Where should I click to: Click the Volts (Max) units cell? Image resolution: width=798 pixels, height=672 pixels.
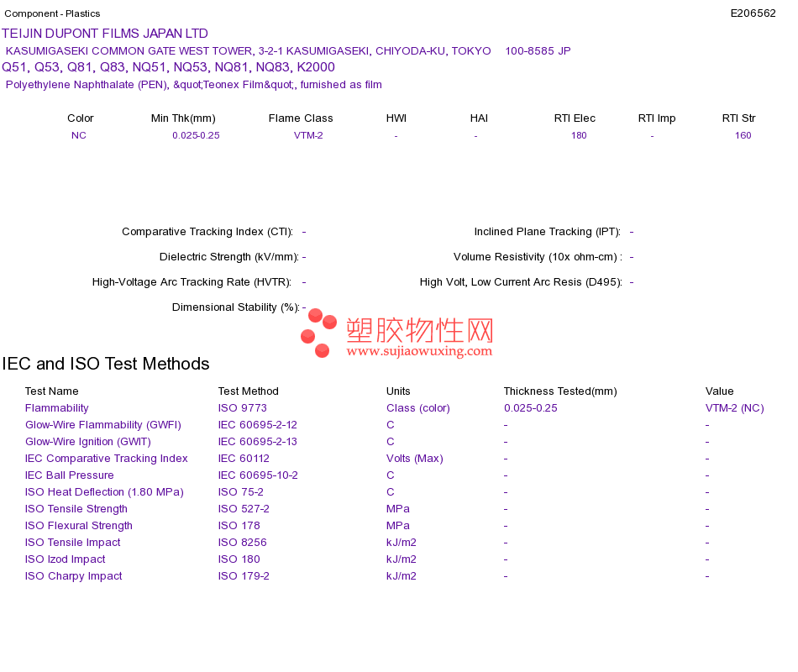coord(415,458)
